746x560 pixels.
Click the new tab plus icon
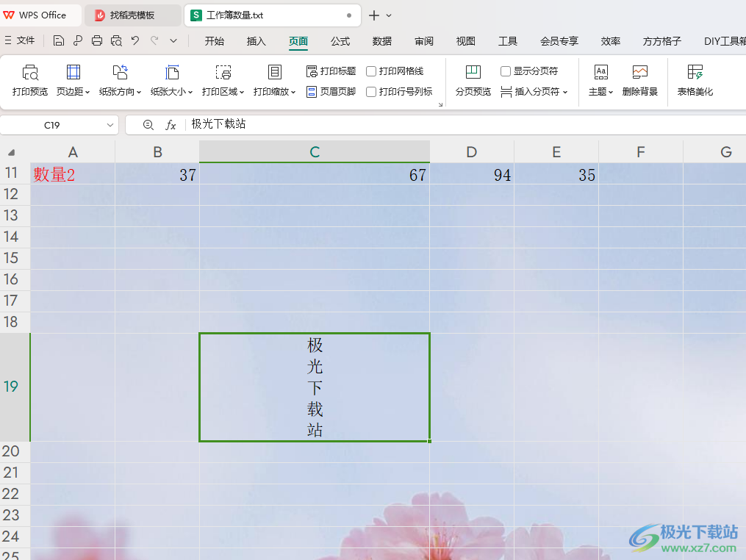374,15
